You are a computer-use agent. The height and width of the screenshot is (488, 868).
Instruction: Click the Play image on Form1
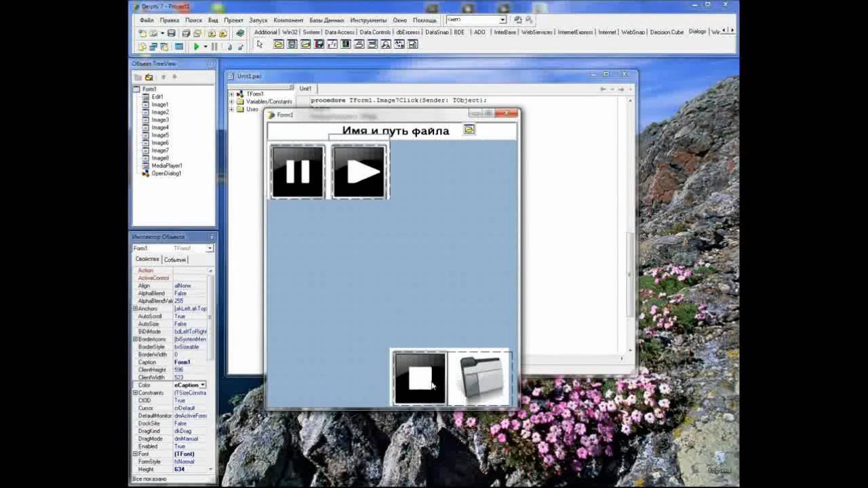359,171
